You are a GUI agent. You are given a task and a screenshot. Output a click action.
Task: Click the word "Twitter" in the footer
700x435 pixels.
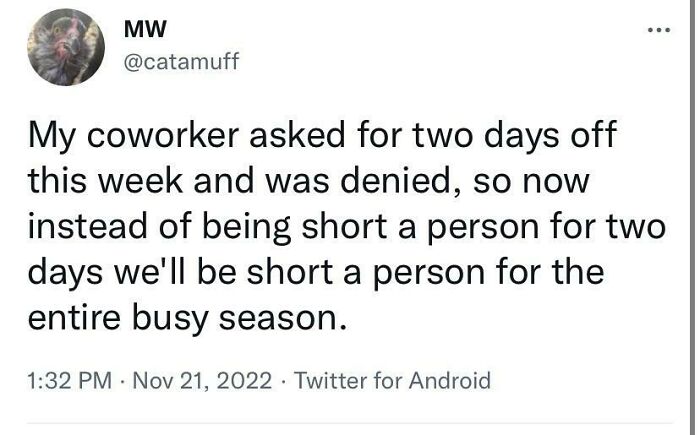331,381
